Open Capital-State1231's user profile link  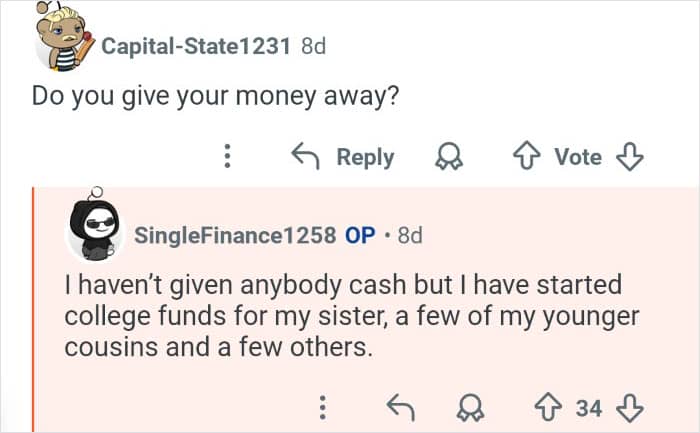click(196, 46)
